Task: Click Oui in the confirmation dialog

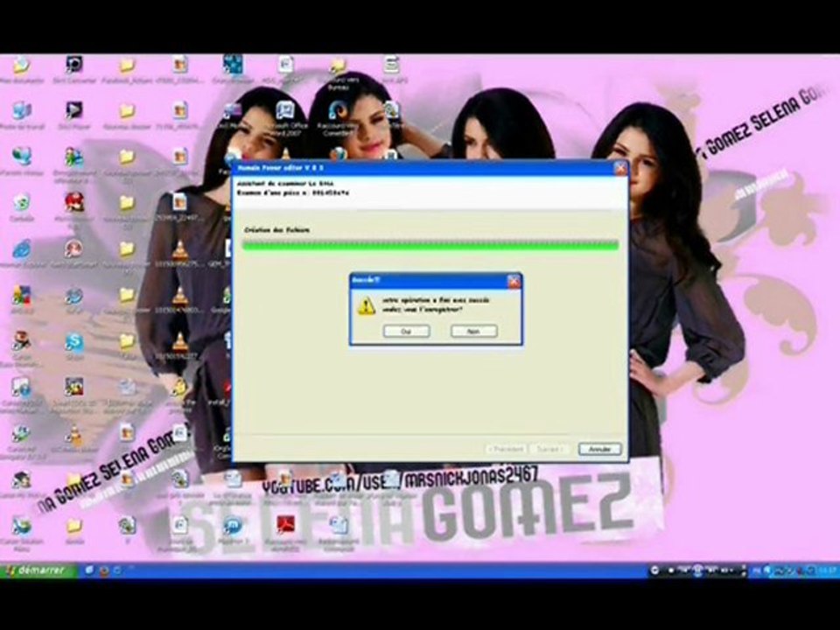Action: point(406,331)
